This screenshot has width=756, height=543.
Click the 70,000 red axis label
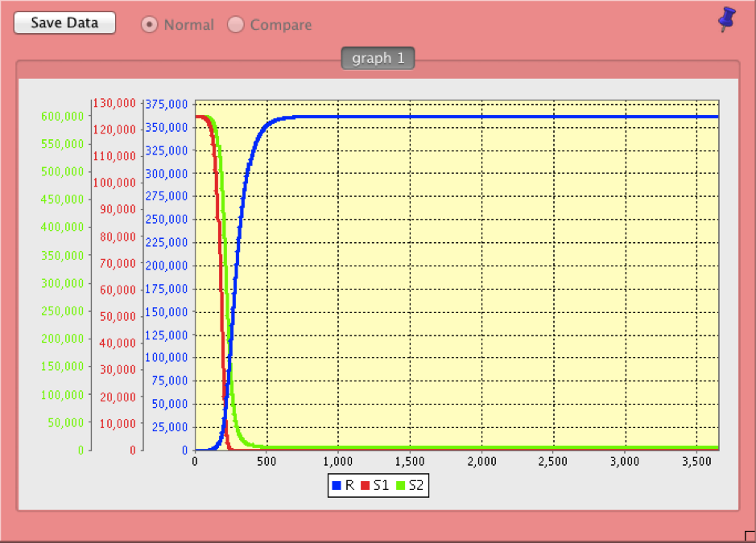[117, 263]
